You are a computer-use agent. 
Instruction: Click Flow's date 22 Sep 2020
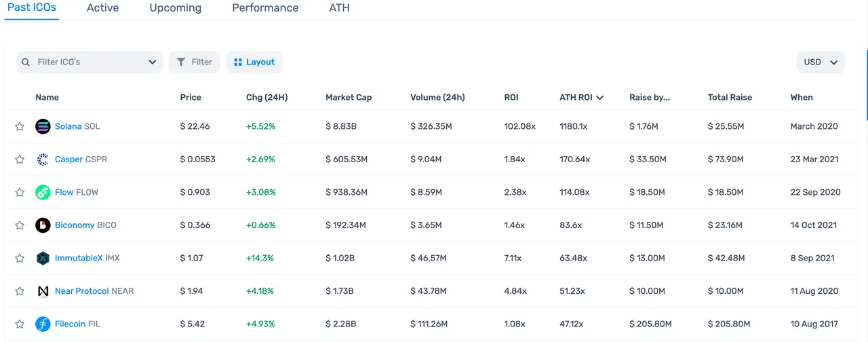coord(815,192)
